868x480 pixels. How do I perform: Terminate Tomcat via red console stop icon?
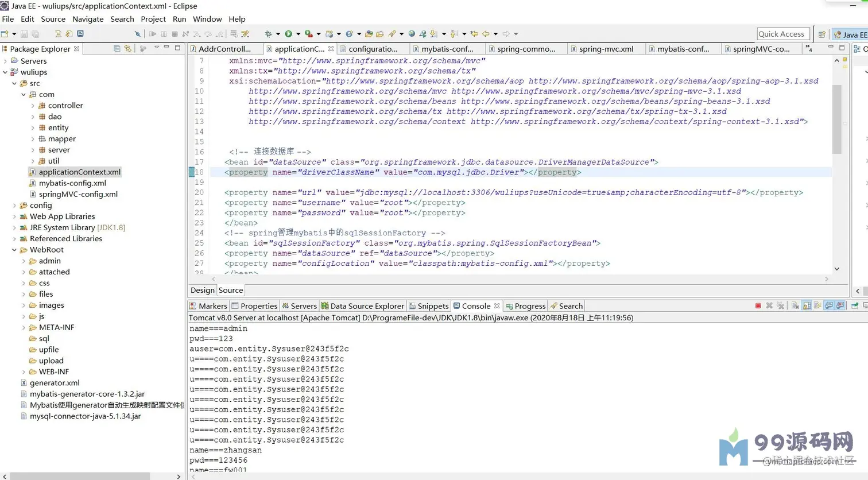click(758, 306)
